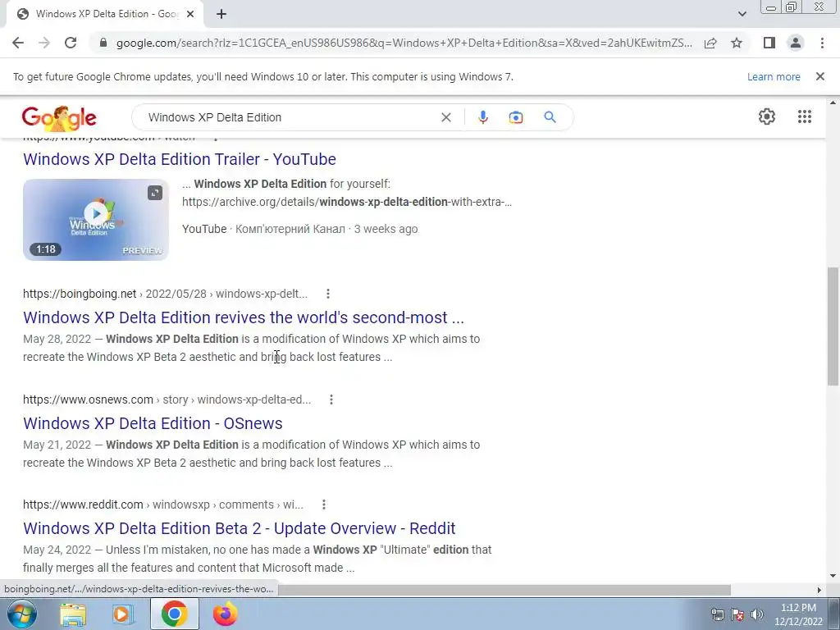Click the horizontal scroll right arrow
Viewport: 840px width, 630px height.
point(819,590)
